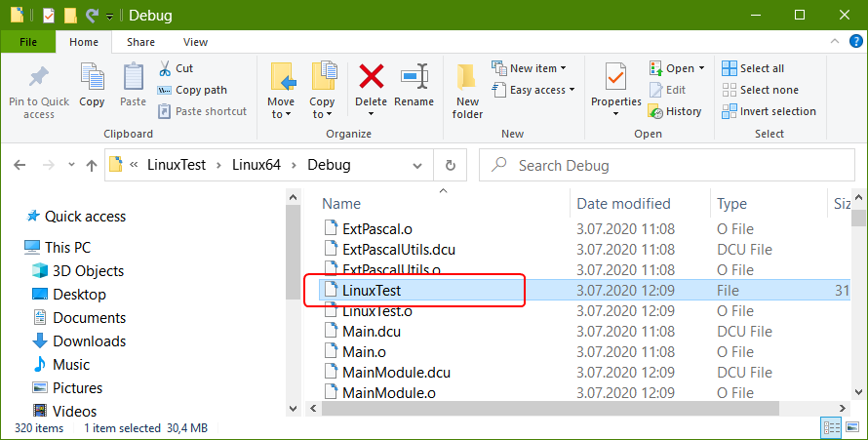Switch to the Home ribbon tab

[x=84, y=42]
